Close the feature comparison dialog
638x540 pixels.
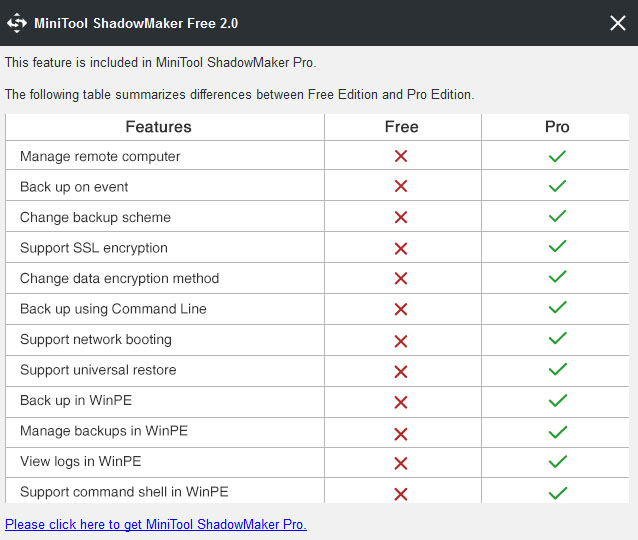pyautogui.click(x=617, y=23)
